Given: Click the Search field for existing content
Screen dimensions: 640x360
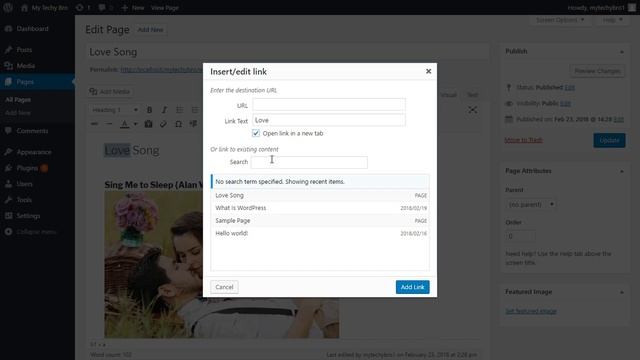Looking at the screenshot, I should click(x=309, y=162).
